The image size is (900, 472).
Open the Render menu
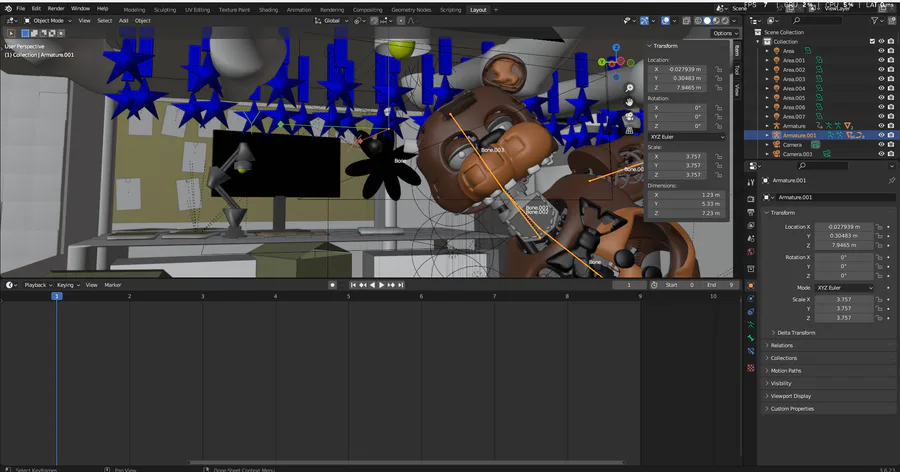point(56,9)
